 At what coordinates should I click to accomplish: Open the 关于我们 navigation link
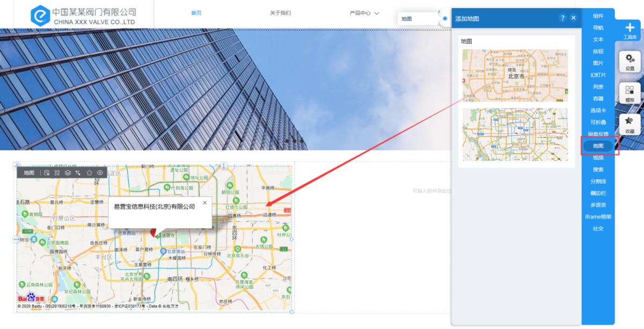click(x=280, y=13)
